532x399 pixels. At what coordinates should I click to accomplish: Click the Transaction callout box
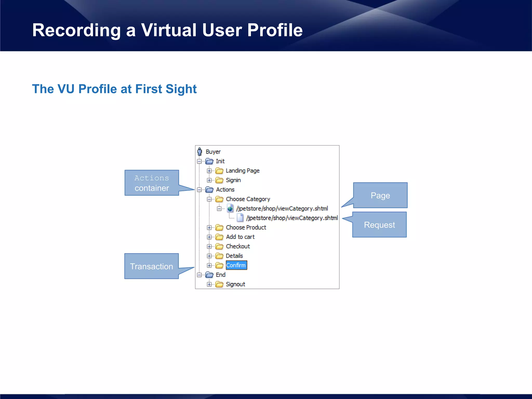coord(151,266)
